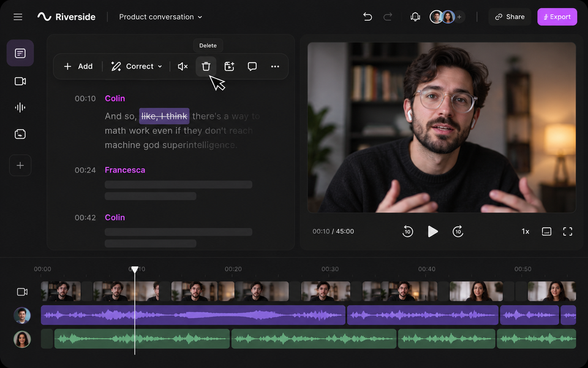Select the first long purple audio clip
The width and height of the screenshot is (588, 368).
[x=193, y=315]
